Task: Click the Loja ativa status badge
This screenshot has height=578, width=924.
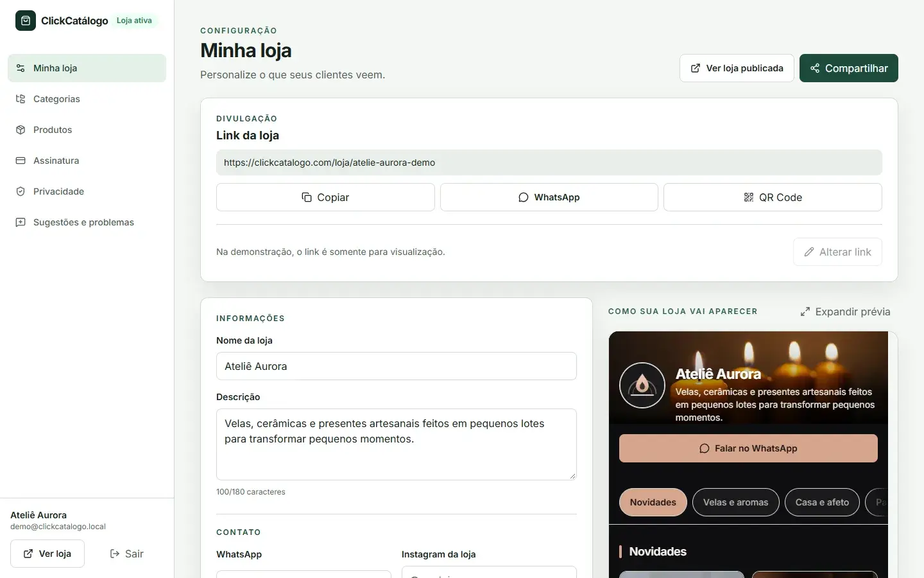Action: point(134,21)
